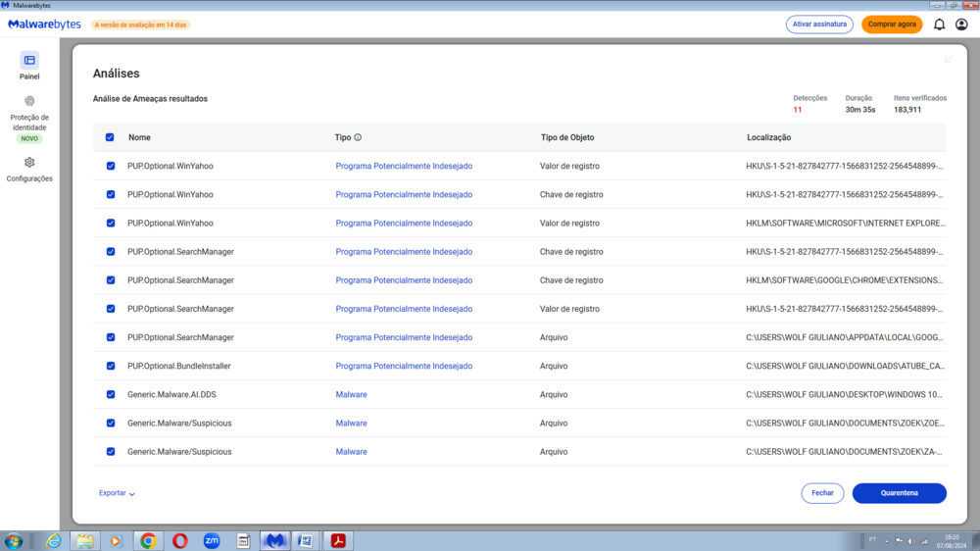Uncheck the Generic.Malware.AI.DDS row checkbox
Screen dimensions: 980x551
(x=111, y=394)
